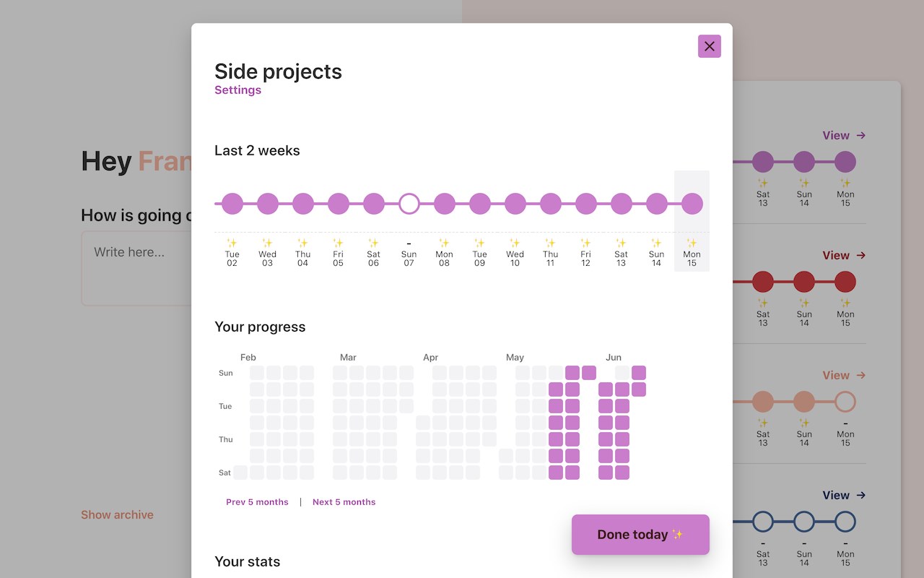Open View arrow for the red habit
924x578 pixels.
(843, 255)
